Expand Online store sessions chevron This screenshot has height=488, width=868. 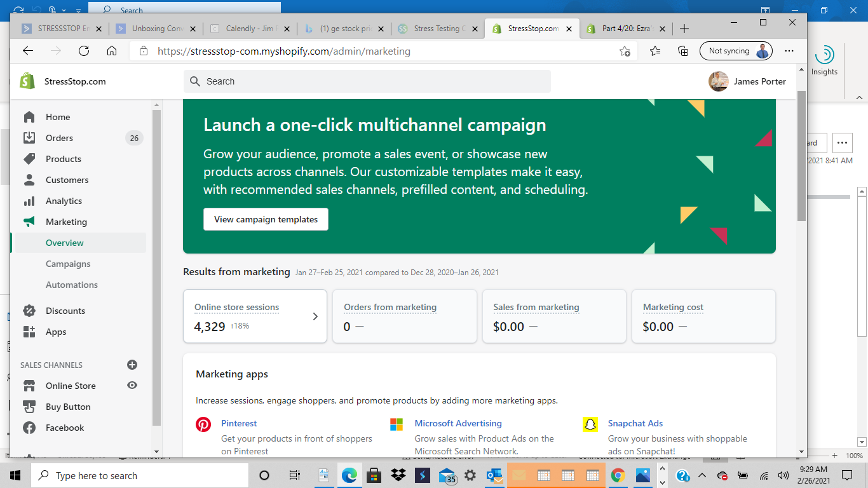pos(315,316)
